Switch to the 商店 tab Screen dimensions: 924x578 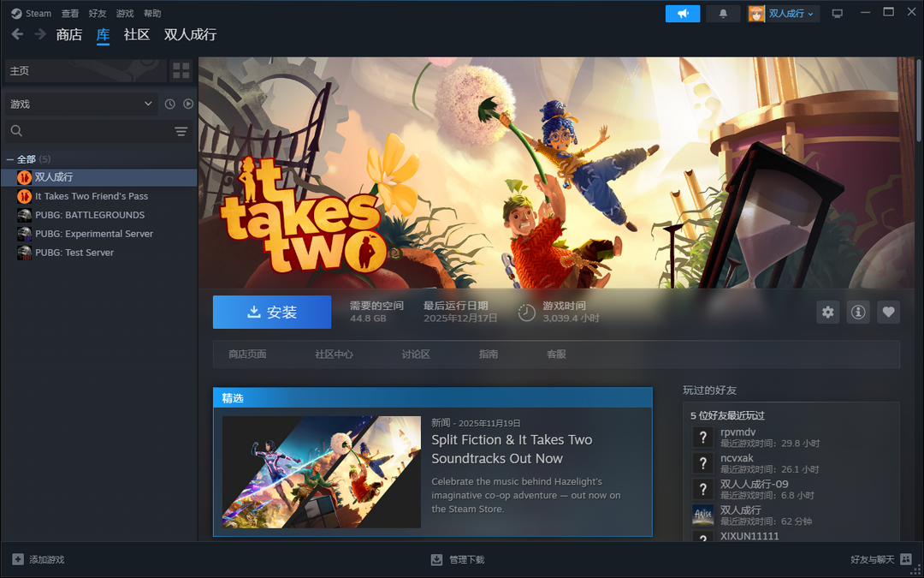(x=68, y=34)
